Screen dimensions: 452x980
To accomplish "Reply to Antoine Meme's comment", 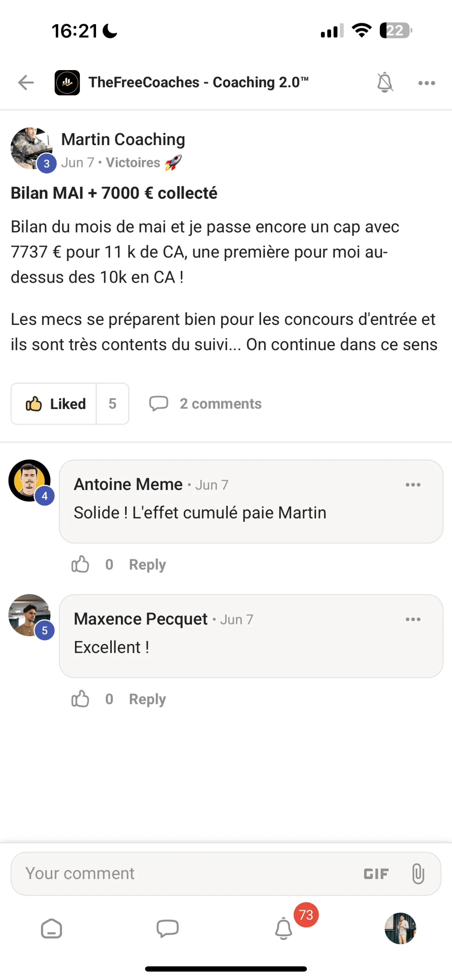I will point(148,564).
